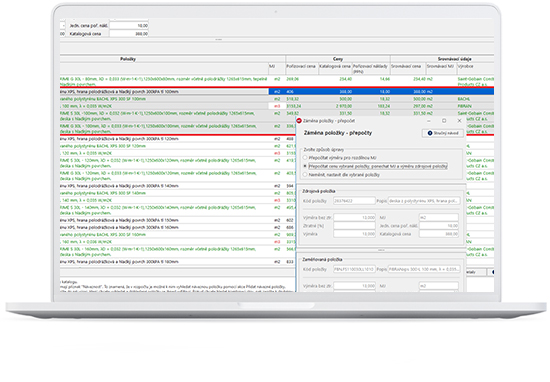Select the XPS row ending 'tl 140mm'
Screen dimensions: 550x382
point(177,186)
